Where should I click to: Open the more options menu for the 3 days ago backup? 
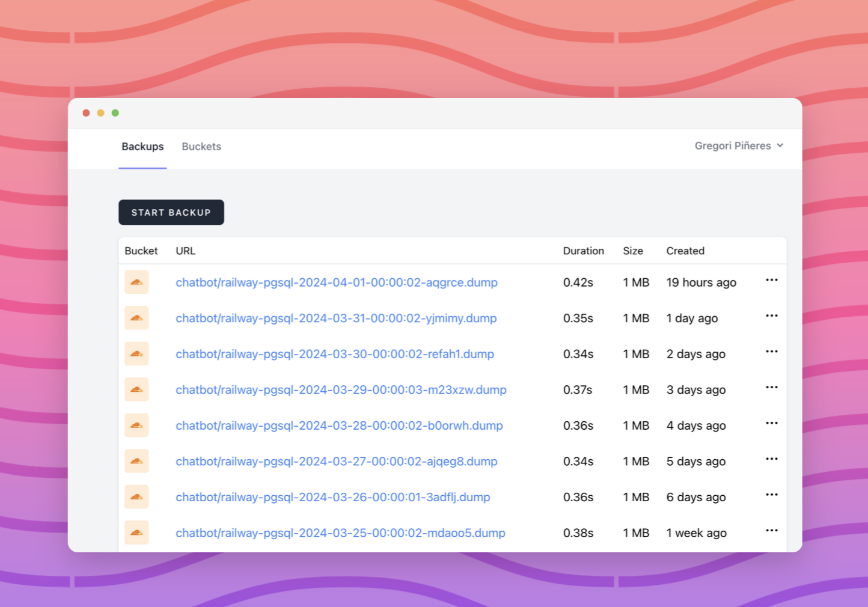click(x=772, y=387)
